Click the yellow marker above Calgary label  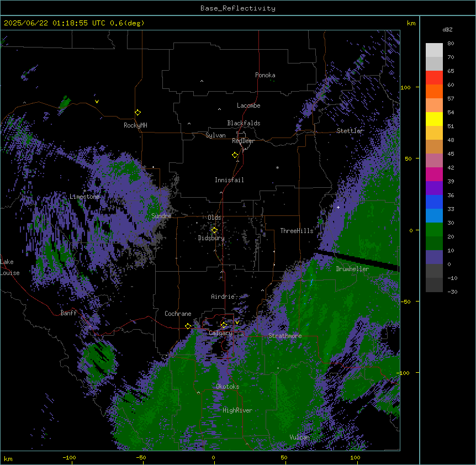coord(224,325)
